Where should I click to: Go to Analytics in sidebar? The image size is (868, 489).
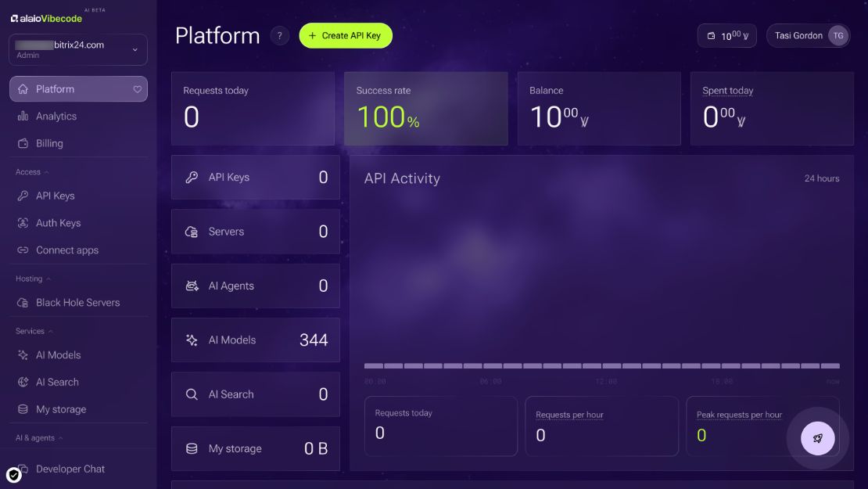[x=79, y=116]
